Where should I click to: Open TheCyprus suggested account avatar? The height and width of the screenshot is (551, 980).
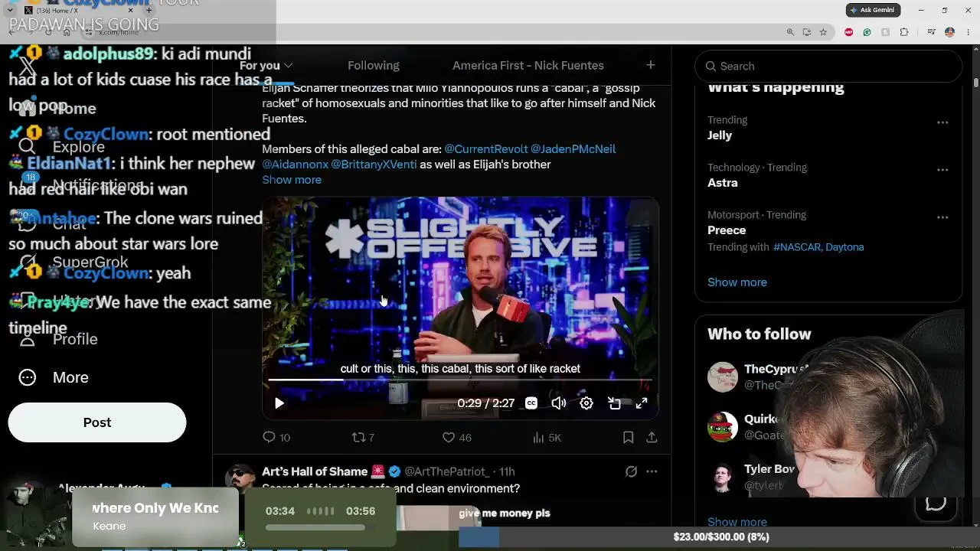coord(722,377)
